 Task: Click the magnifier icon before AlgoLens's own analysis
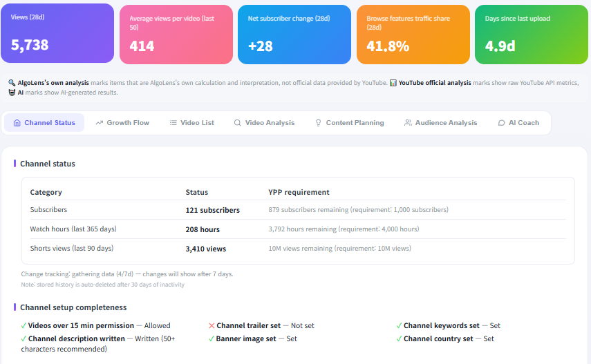pos(12,83)
